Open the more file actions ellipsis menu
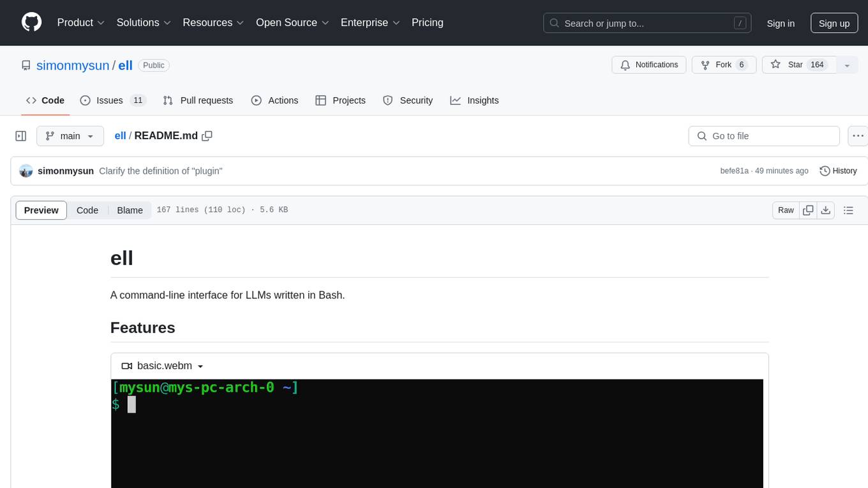The width and height of the screenshot is (868, 488). (x=858, y=136)
